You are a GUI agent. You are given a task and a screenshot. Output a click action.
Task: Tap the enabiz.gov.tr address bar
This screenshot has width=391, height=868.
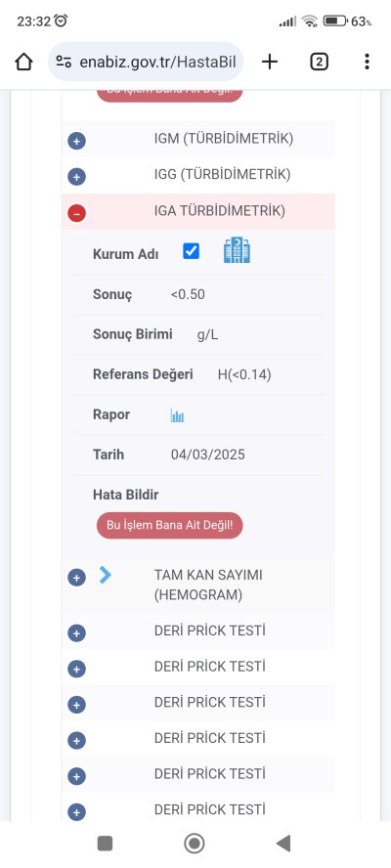(x=146, y=62)
